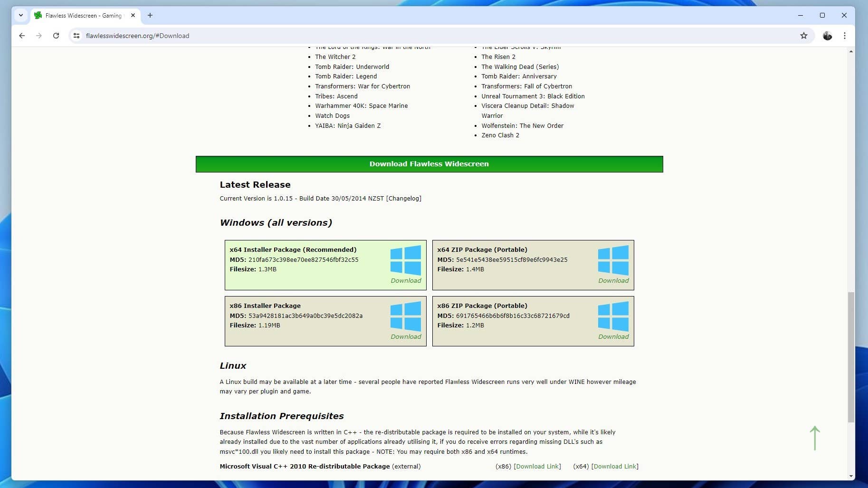Close the Flawless Widescreen tab
The height and width of the screenshot is (488, 868).
click(133, 15)
